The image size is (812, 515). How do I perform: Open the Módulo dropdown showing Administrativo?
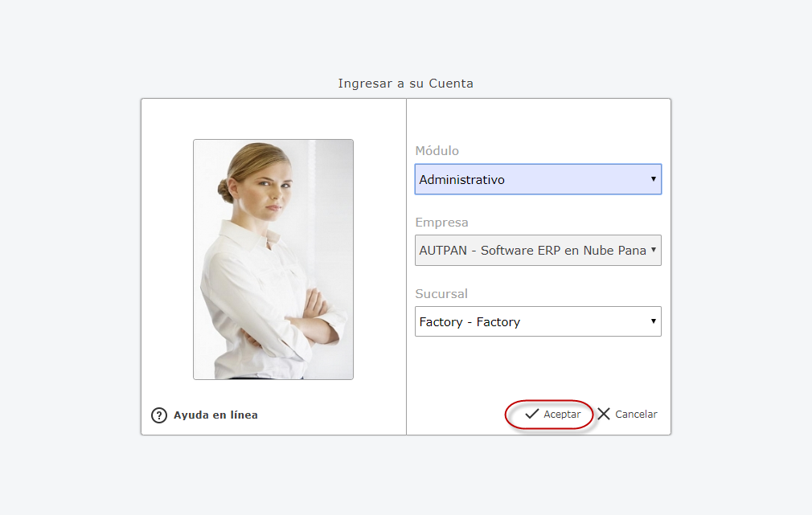click(x=537, y=180)
